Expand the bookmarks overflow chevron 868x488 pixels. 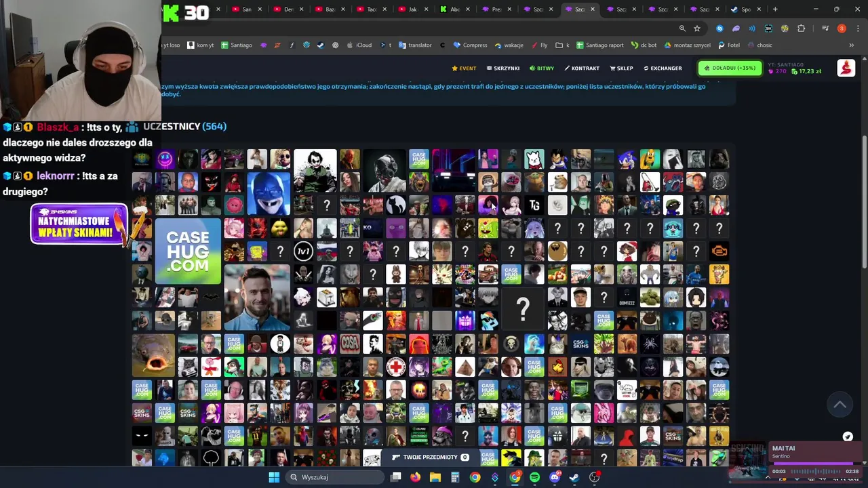(851, 45)
